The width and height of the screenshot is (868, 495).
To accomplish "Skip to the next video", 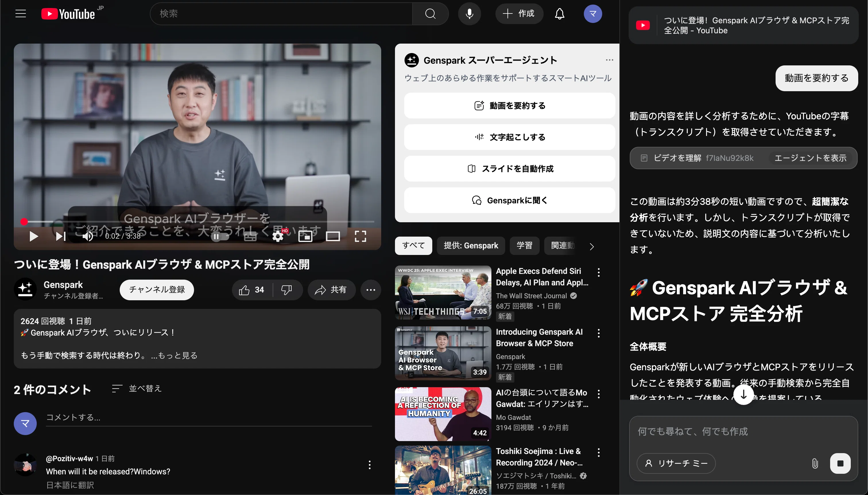I will coord(61,236).
